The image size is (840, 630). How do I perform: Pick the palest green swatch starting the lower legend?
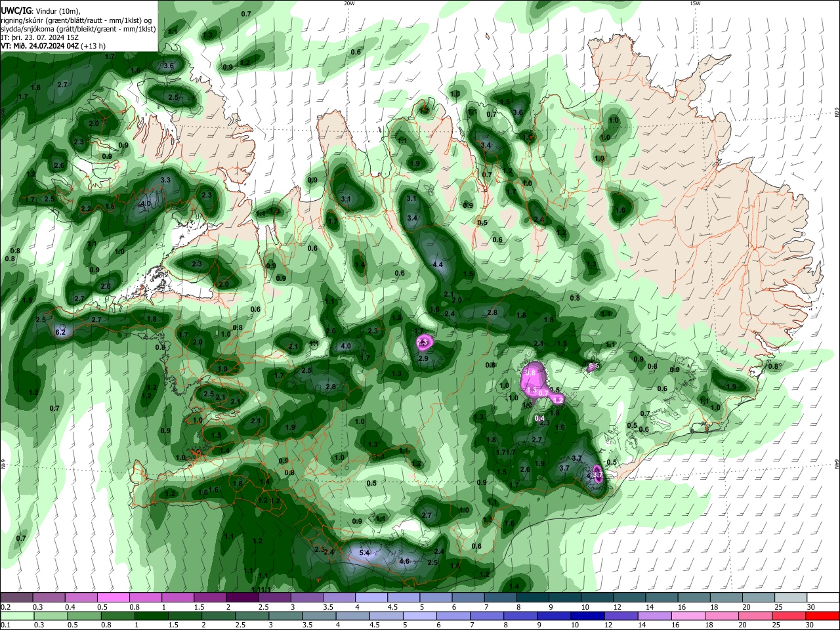coord(16,616)
